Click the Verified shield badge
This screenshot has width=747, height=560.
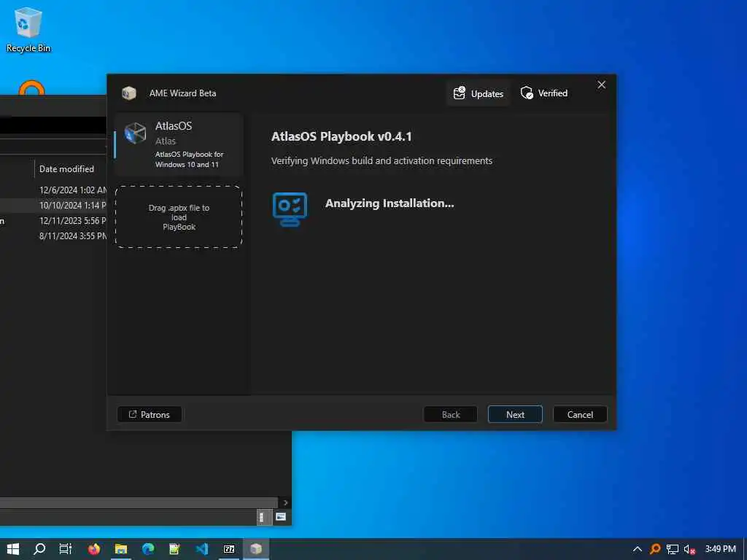[544, 93]
